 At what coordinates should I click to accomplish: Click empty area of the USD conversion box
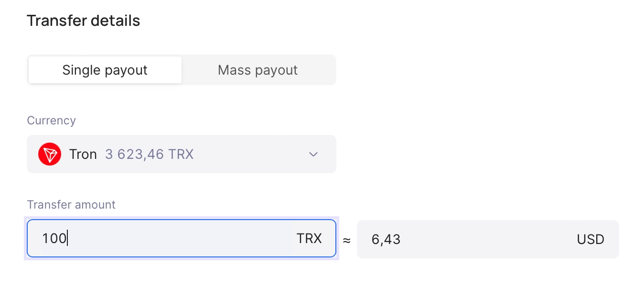pyautogui.click(x=487, y=239)
